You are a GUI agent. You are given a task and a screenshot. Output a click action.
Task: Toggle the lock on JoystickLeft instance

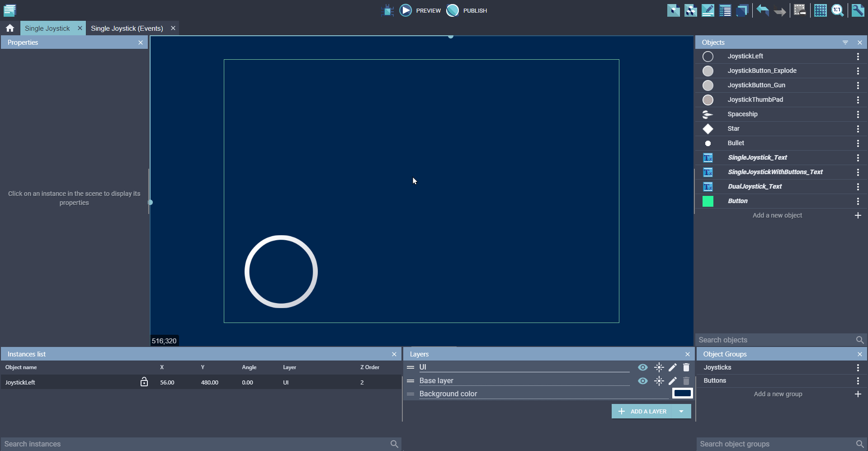coord(144,382)
